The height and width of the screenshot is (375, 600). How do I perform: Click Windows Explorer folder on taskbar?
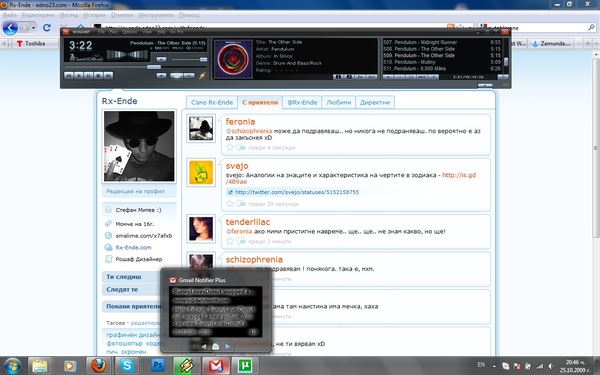(39, 366)
